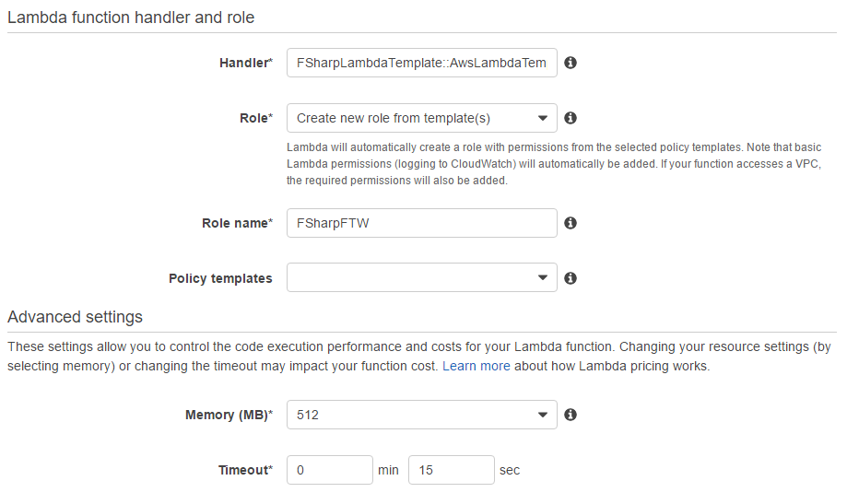Screen dimensions: 847x504
Task: Click the 'Advanced settings' section heading
Action: tap(75, 317)
